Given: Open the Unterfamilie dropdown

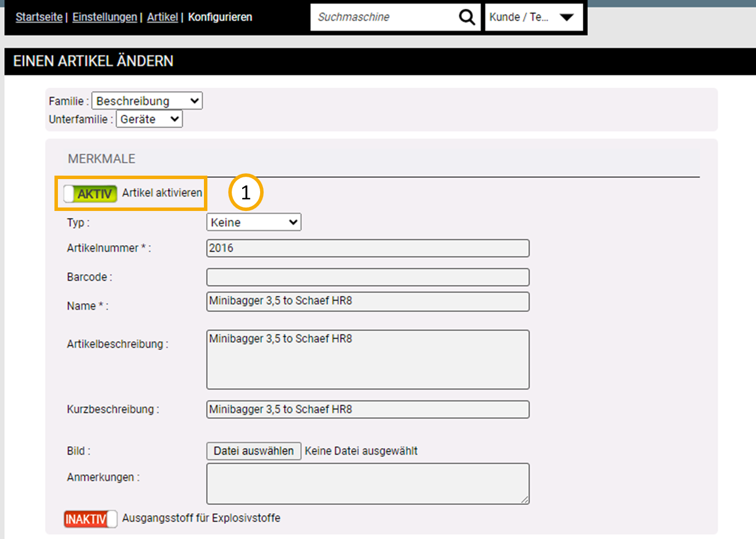Looking at the screenshot, I should tap(149, 119).
